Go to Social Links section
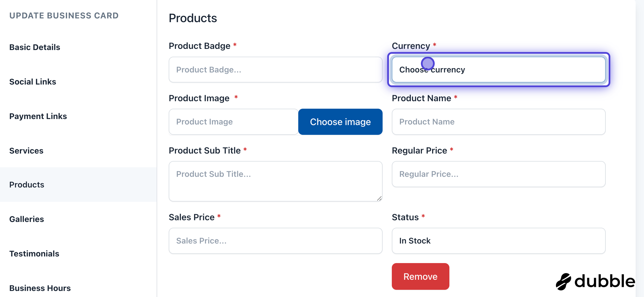Screen dimensions: 644x297 (x=33, y=82)
